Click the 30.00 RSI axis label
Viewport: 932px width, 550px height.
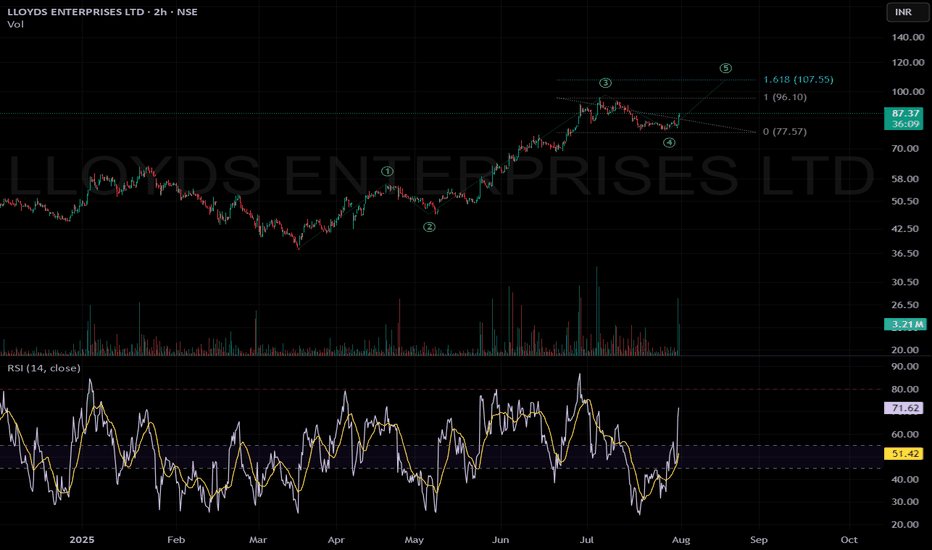pyautogui.click(x=905, y=502)
